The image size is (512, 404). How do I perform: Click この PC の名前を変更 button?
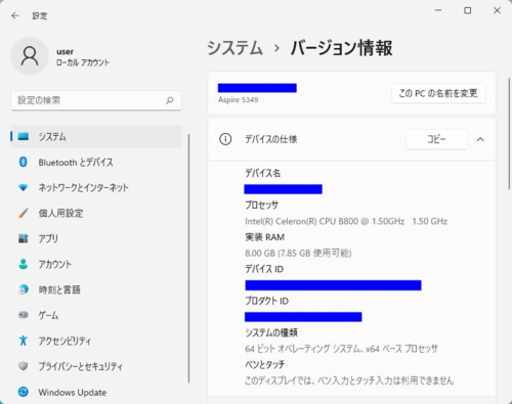coord(438,93)
